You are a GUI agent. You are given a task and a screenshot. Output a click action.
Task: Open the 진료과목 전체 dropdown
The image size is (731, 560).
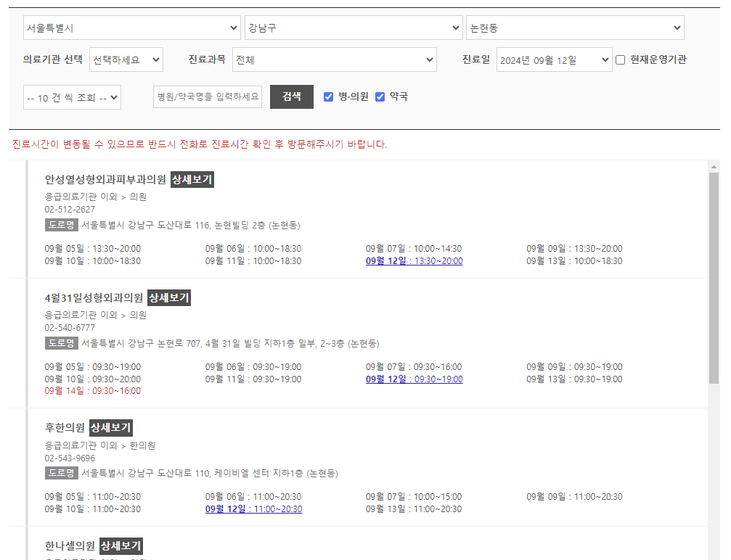334,59
